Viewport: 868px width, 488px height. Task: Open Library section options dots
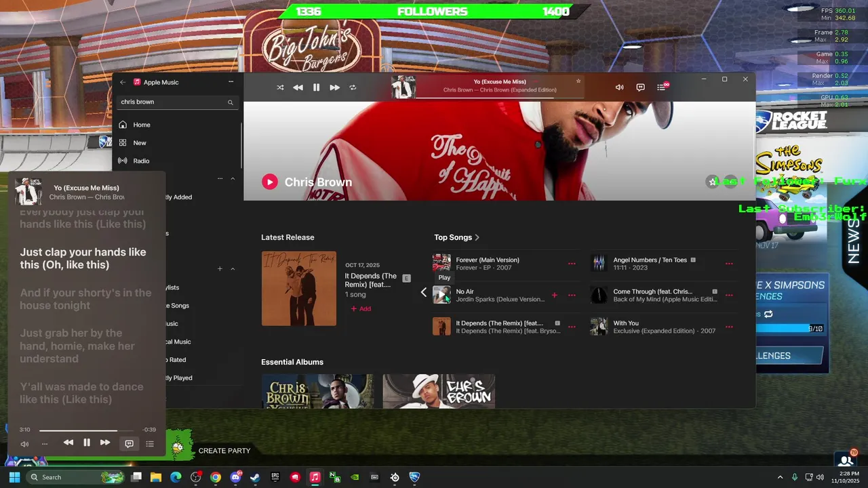click(220, 179)
